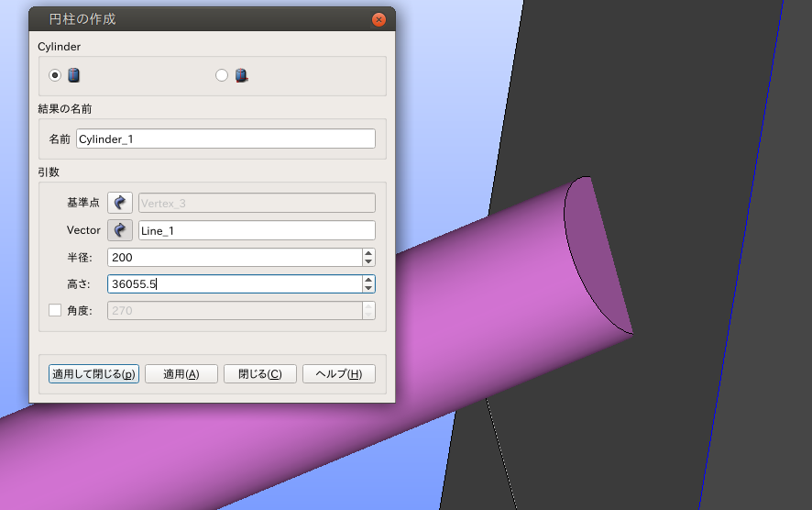
Task: Increase 高さ value with up arrow
Action: pos(368,280)
